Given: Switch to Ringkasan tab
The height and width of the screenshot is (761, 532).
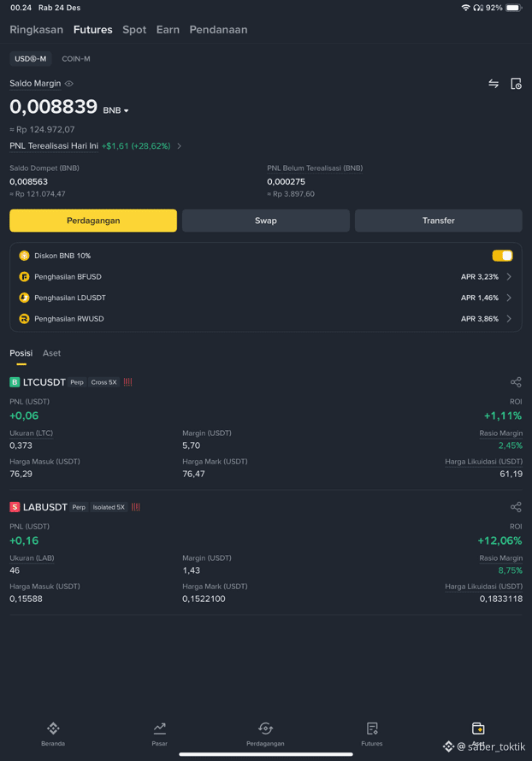Looking at the screenshot, I should pyautogui.click(x=37, y=30).
